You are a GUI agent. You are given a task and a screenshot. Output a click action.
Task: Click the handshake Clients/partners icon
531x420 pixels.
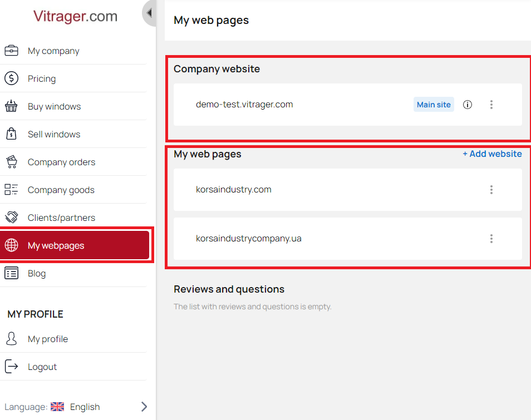11,217
